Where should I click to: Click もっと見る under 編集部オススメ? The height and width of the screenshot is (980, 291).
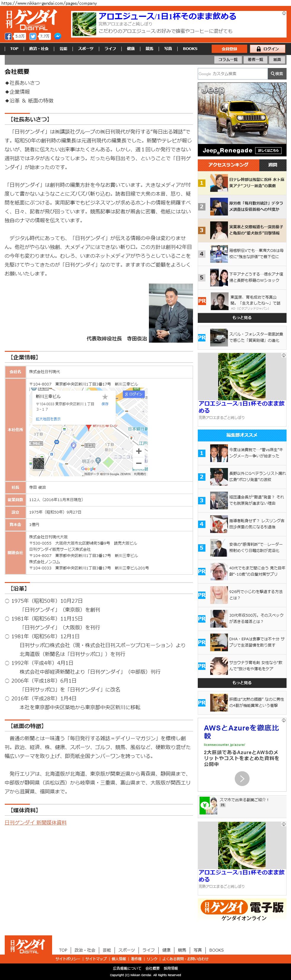click(242, 683)
